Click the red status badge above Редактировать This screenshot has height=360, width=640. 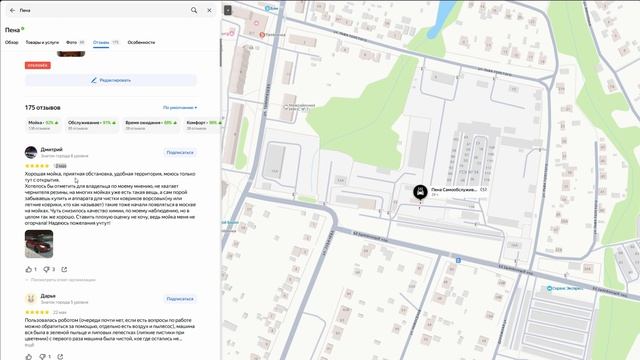38,65
